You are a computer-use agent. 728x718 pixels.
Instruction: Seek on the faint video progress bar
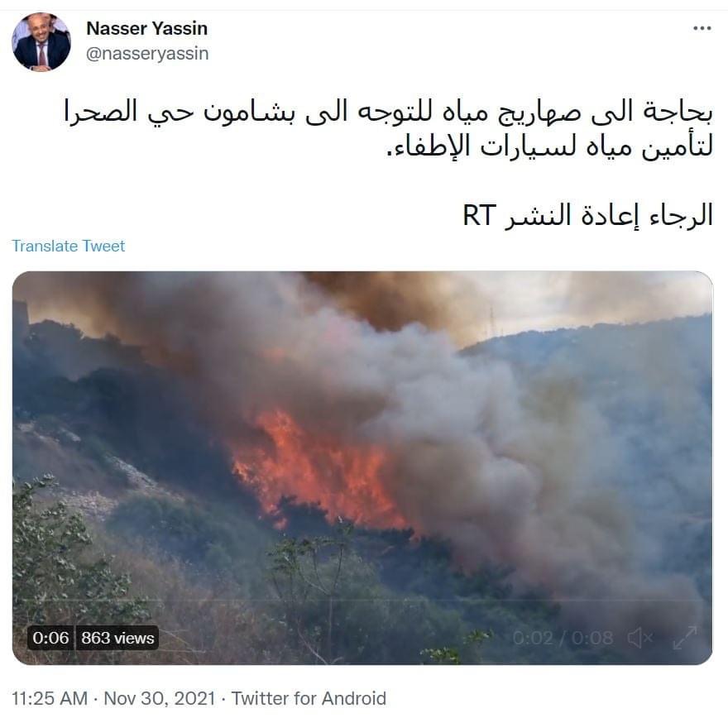[x=362, y=601]
